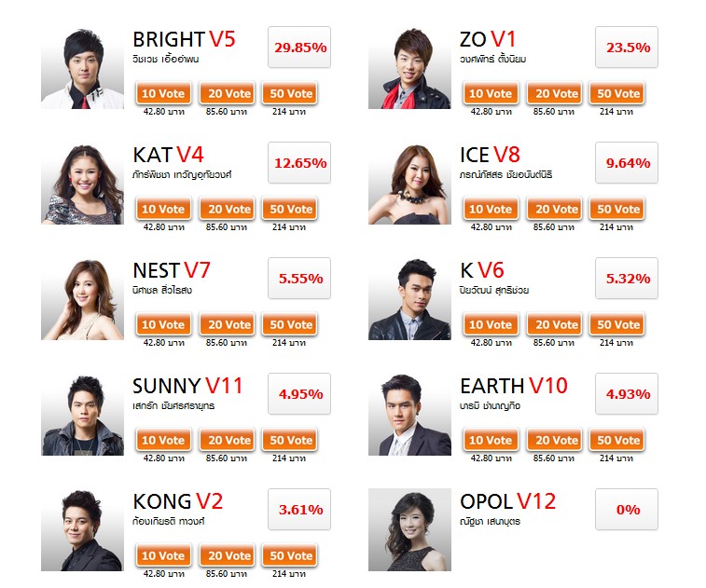Cast 50 Vote for KONG V2

tap(291, 556)
